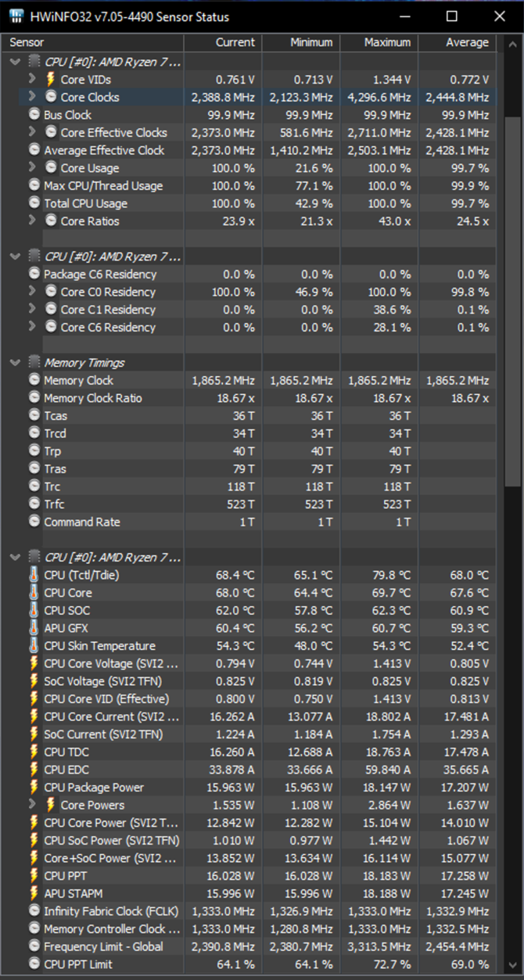Click the APU STAPM lightning bolt icon
The width and height of the screenshot is (524, 980).
coord(34,893)
